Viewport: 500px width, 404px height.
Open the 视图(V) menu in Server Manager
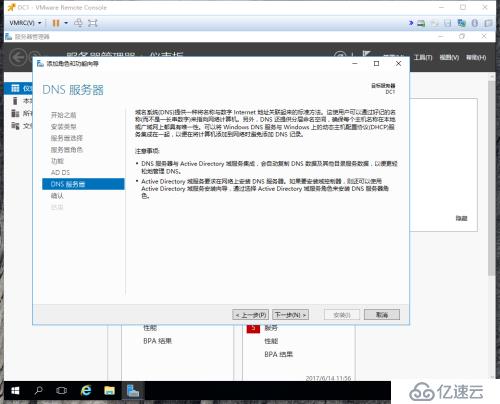point(449,58)
